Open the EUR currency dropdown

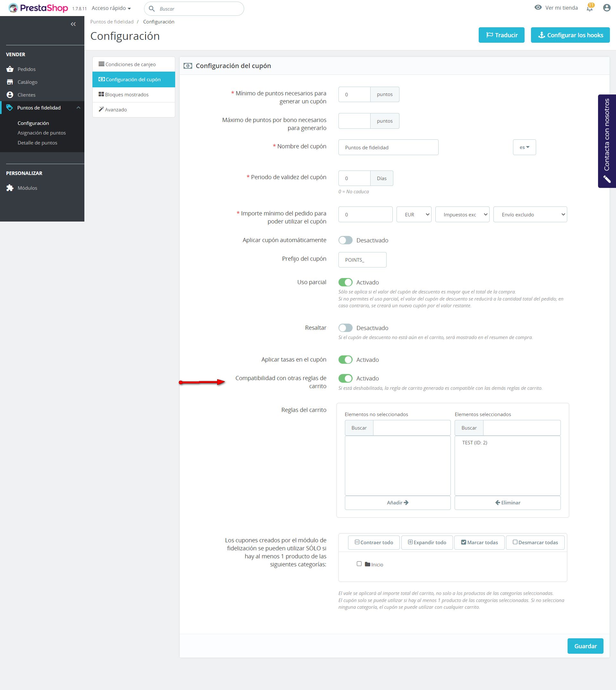click(414, 214)
